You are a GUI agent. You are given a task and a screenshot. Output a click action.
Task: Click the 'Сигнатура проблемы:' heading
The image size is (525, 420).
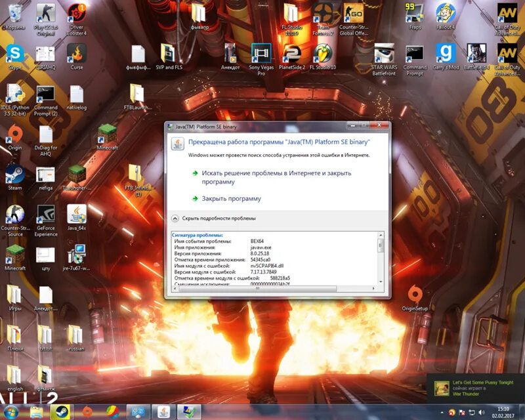click(198, 235)
